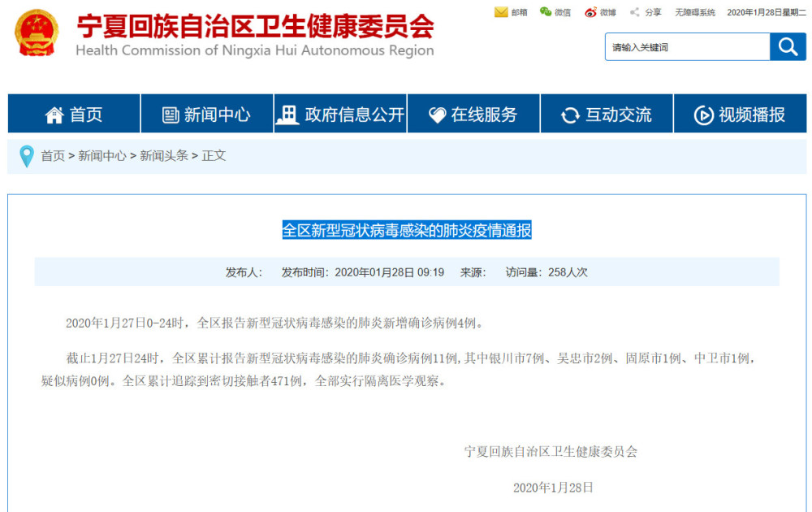Click the site title 宁夏回族自治区卫生健康委员会

click(x=255, y=26)
